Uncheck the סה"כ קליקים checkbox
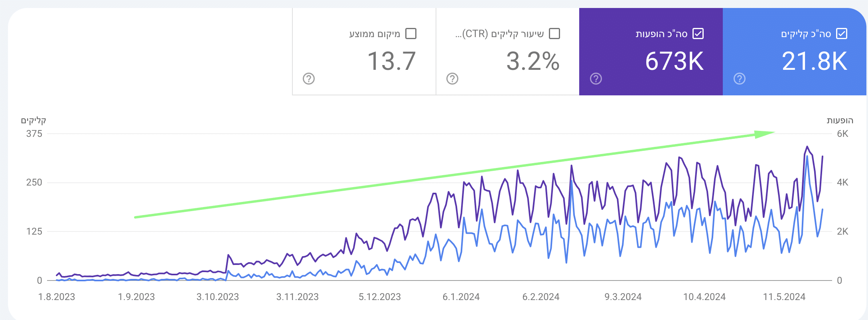The height and width of the screenshot is (320, 868). (842, 34)
